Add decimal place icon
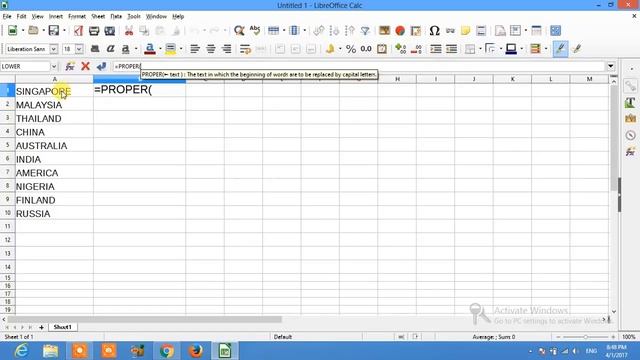This screenshot has height=360, width=640. click(x=400, y=49)
